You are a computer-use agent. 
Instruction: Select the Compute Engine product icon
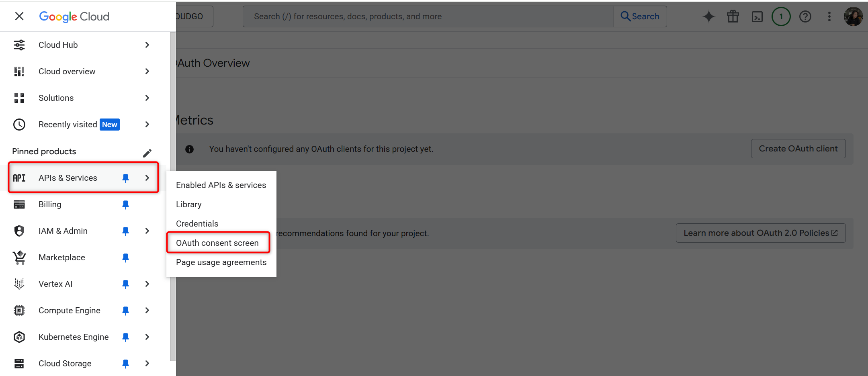tap(19, 310)
